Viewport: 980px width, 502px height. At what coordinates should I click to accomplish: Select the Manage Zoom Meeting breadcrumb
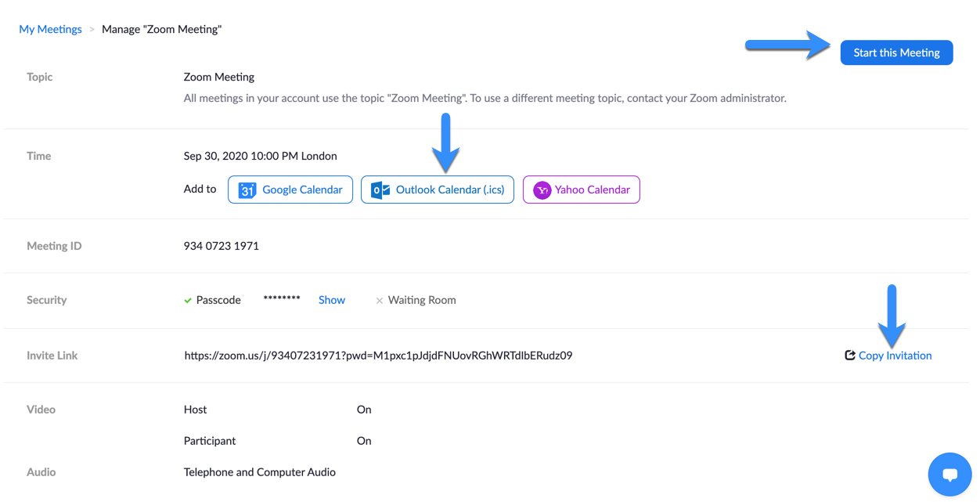(x=161, y=29)
